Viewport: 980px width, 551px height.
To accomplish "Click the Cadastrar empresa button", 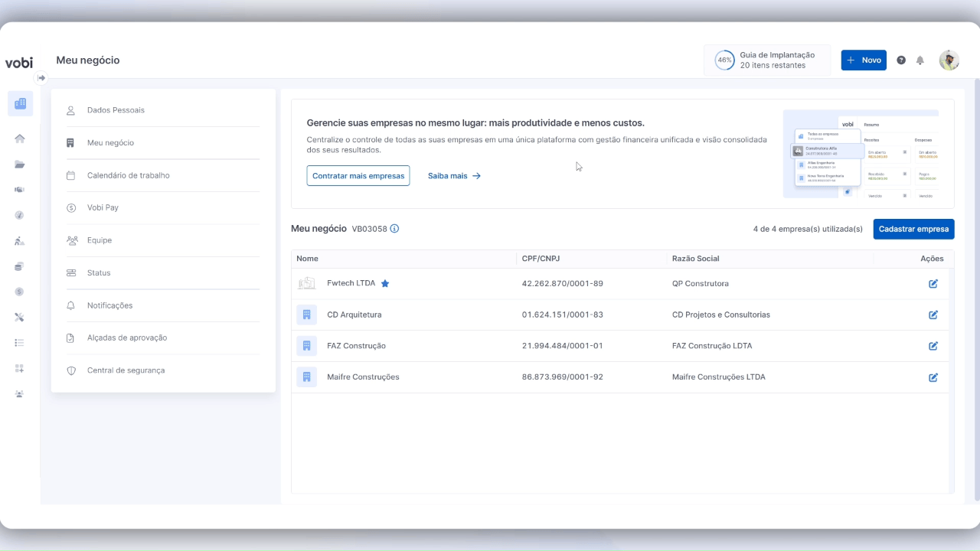I will (913, 229).
